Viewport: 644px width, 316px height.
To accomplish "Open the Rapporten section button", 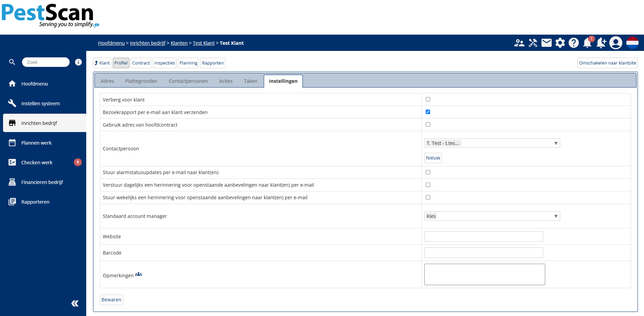I will [x=213, y=63].
